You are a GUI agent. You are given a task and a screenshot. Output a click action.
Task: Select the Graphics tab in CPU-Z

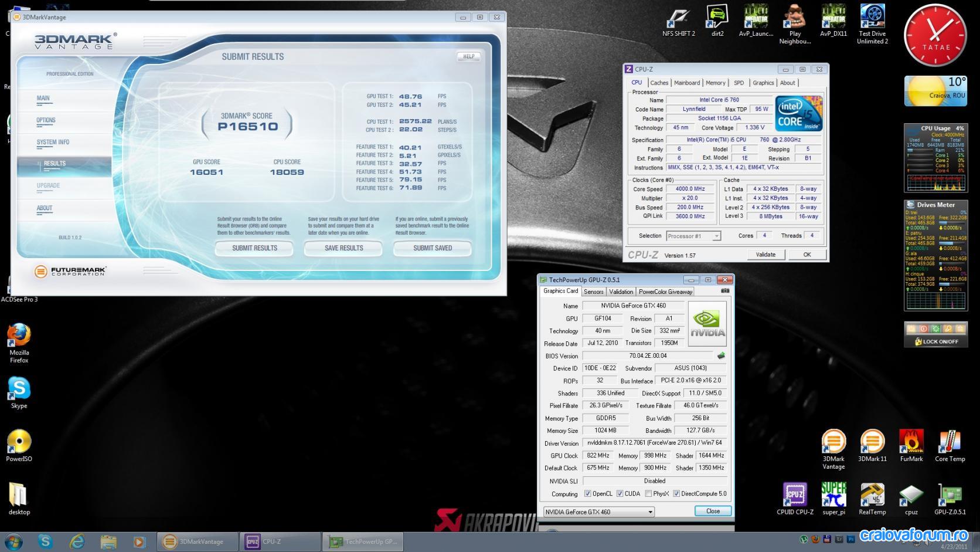763,83
